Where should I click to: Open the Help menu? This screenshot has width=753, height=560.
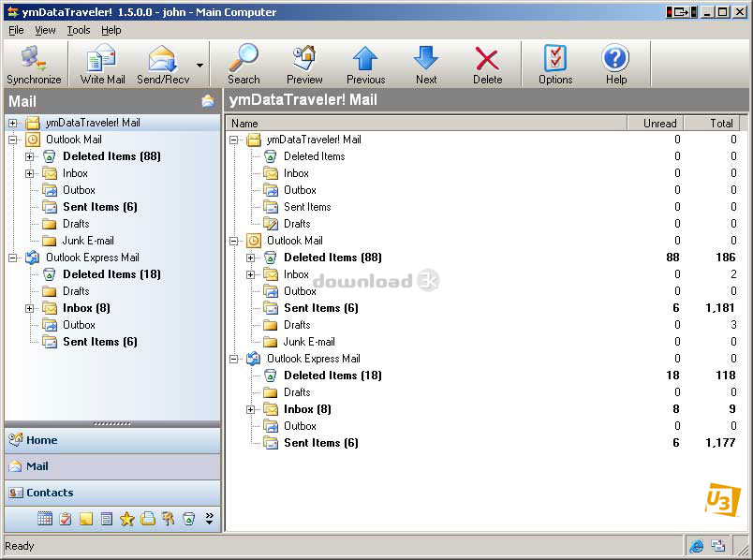pyautogui.click(x=111, y=30)
